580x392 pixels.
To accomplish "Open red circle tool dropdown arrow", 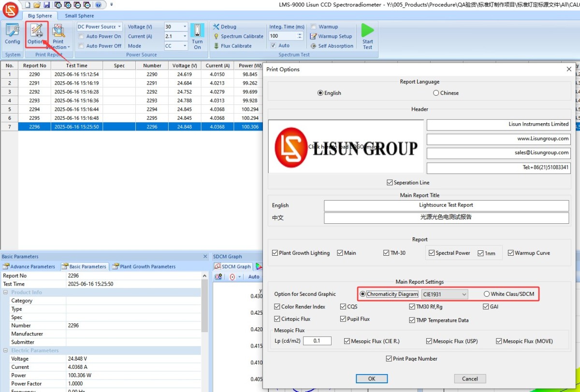I will [240, 277].
